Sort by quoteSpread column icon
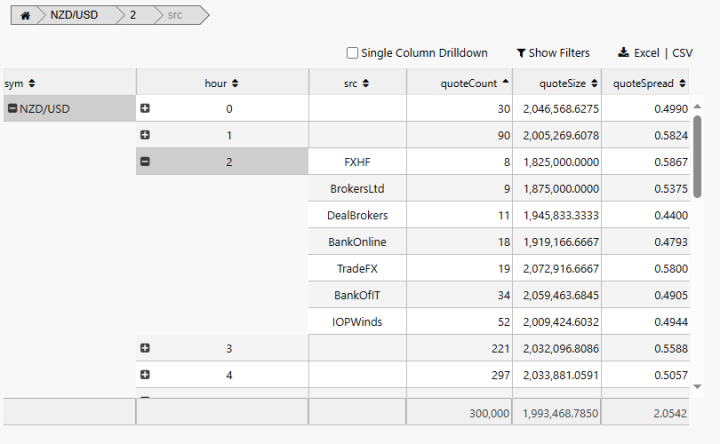Image resolution: width=720 pixels, height=444 pixels. (683, 83)
